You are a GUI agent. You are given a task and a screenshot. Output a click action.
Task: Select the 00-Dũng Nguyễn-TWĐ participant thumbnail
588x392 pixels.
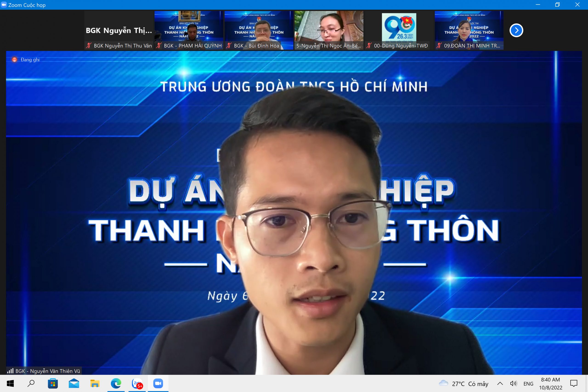[399, 30]
